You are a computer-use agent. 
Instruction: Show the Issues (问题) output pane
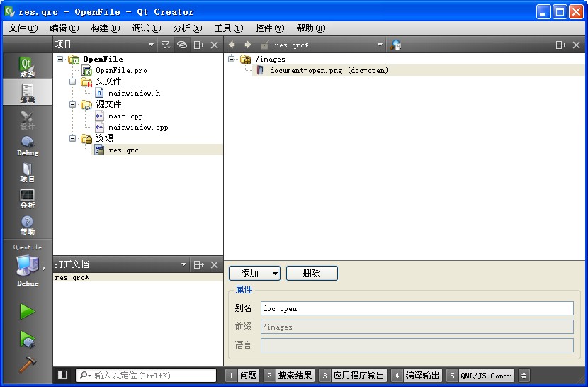(242, 375)
